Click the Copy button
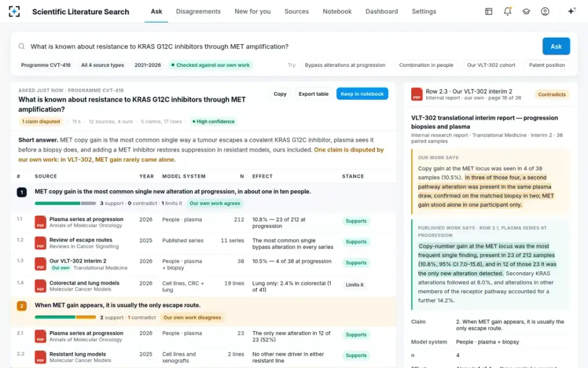 click(280, 94)
